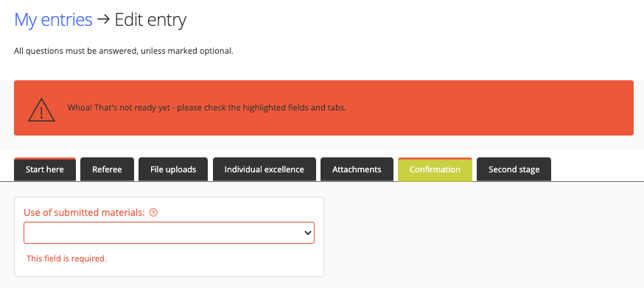The height and width of the screenshot is (288, 644).
Task: Open the Use of submitted materials dropdown
Action: click(169, 233)
